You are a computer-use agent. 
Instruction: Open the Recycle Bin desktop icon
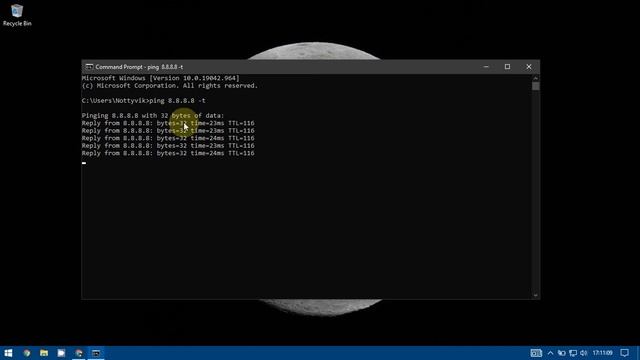click(17, 15)
